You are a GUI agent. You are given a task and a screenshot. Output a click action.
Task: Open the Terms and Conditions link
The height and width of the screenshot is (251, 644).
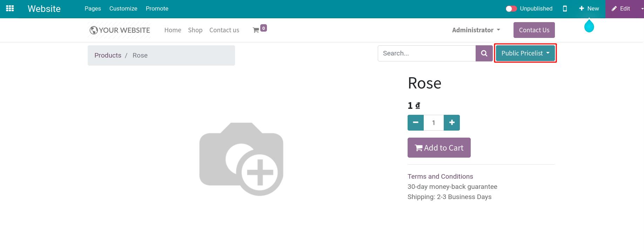click(x=440, y=177)
